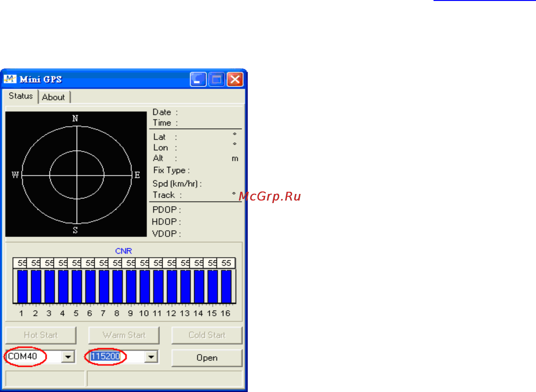Minimize the Mini GPS window
Viewport: 536px width, 392px height.
198,79
